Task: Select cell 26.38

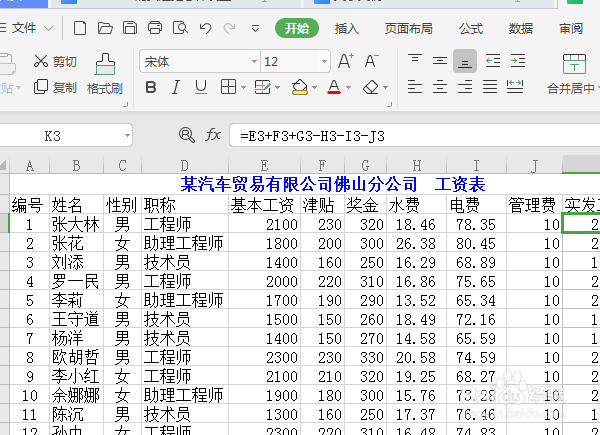Action: tap(416, 243)
